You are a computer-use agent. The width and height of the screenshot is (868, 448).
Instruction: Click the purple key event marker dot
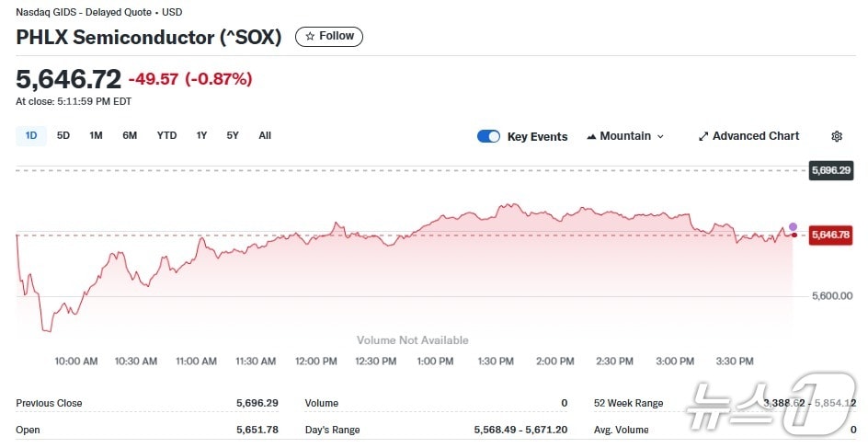tap(793, 226)
